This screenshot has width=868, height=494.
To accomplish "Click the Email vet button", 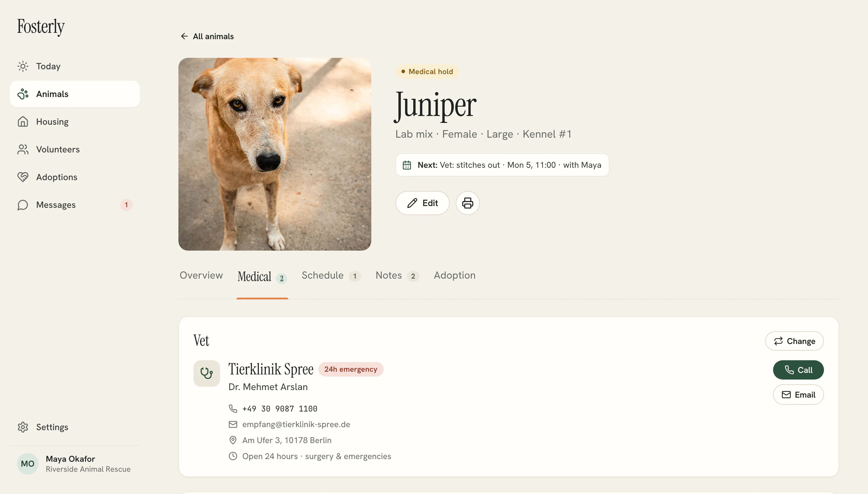I will [798, 395].
